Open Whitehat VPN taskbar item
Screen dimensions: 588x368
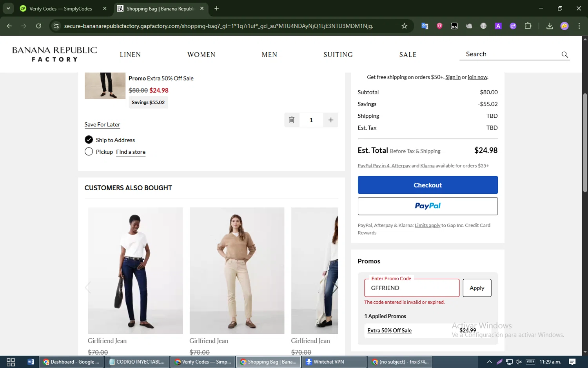pos(334,362)
